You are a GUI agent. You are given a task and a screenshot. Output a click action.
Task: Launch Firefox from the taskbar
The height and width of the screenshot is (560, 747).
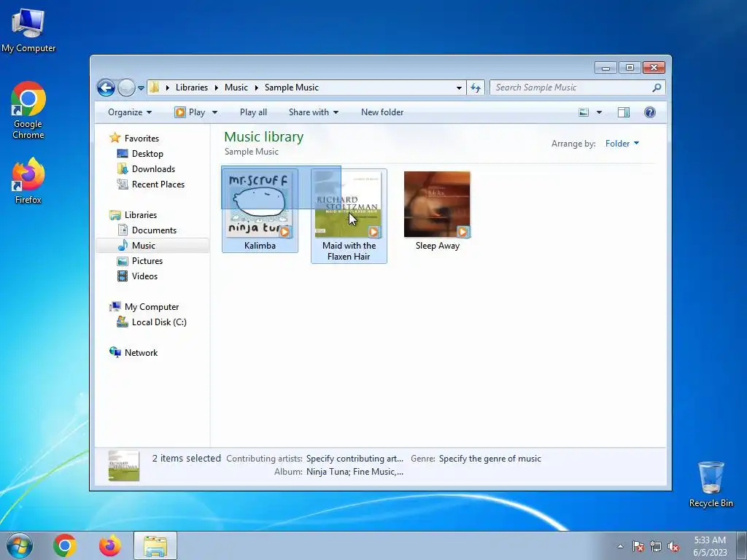click(110, 545)
